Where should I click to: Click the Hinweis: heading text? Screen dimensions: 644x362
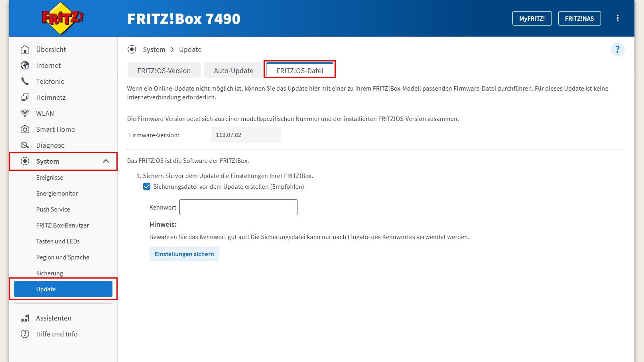tap(163, 224)
